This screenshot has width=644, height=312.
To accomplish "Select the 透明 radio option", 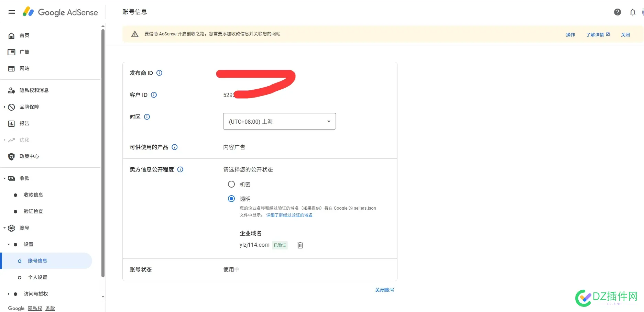I will click(x=231, y=199).
